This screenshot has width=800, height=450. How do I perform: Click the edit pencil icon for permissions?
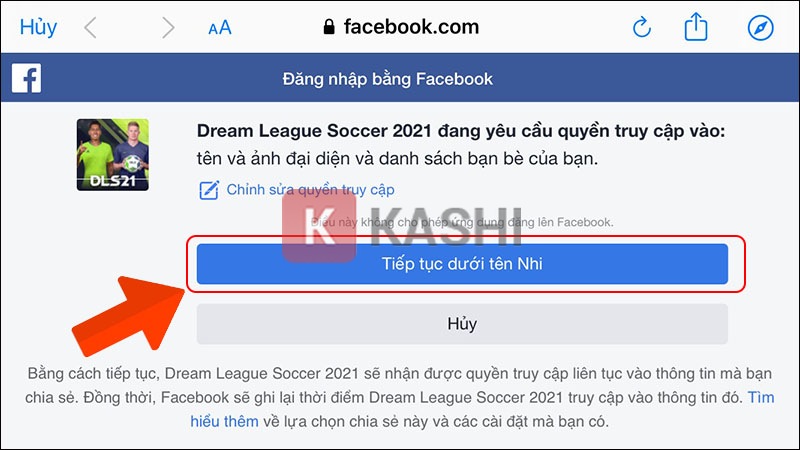click(x=209, y=190)
